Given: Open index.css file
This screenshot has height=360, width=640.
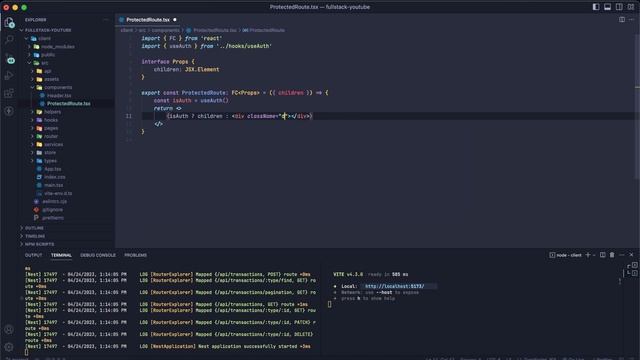Looking at the screenshot, I should click(x=55, y=177).
